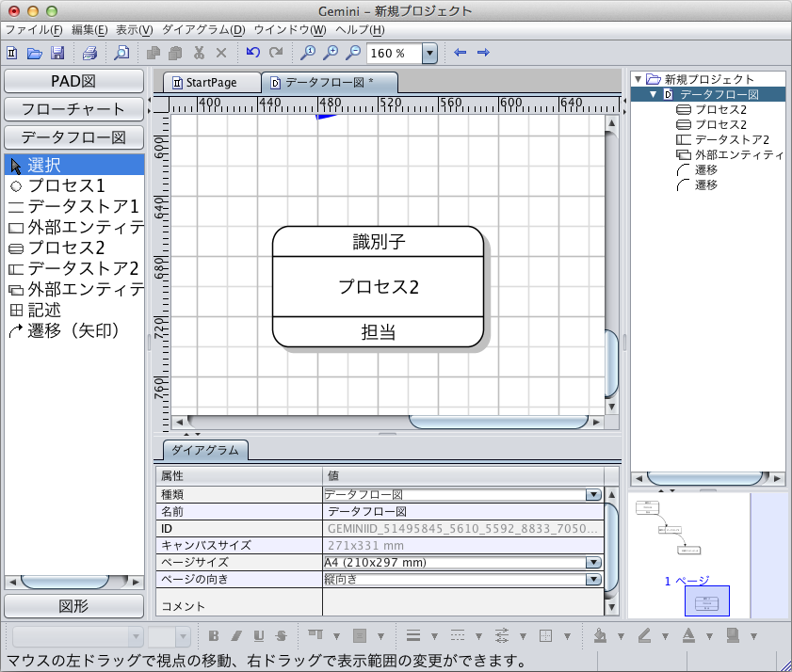This screenshot has width=792, height=672.
Task: Open the 種類 value dropdown
Action: coord(593,495)
